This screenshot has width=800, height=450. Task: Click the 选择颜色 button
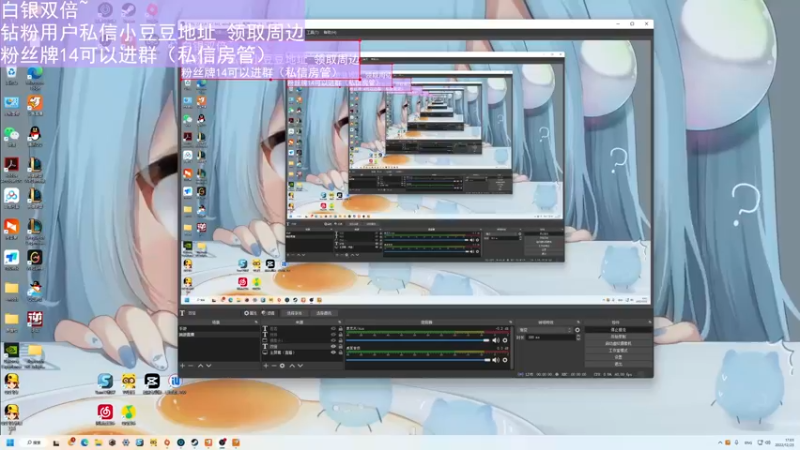pos(324,313)
